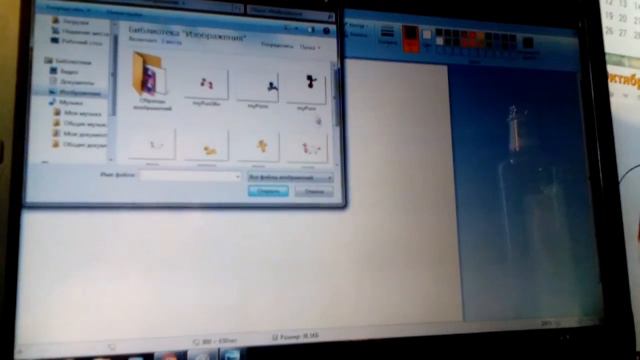Select the Моя музыка folder
Image resolution: width=640 pixels, height=360 pixels.
[78, 113]
